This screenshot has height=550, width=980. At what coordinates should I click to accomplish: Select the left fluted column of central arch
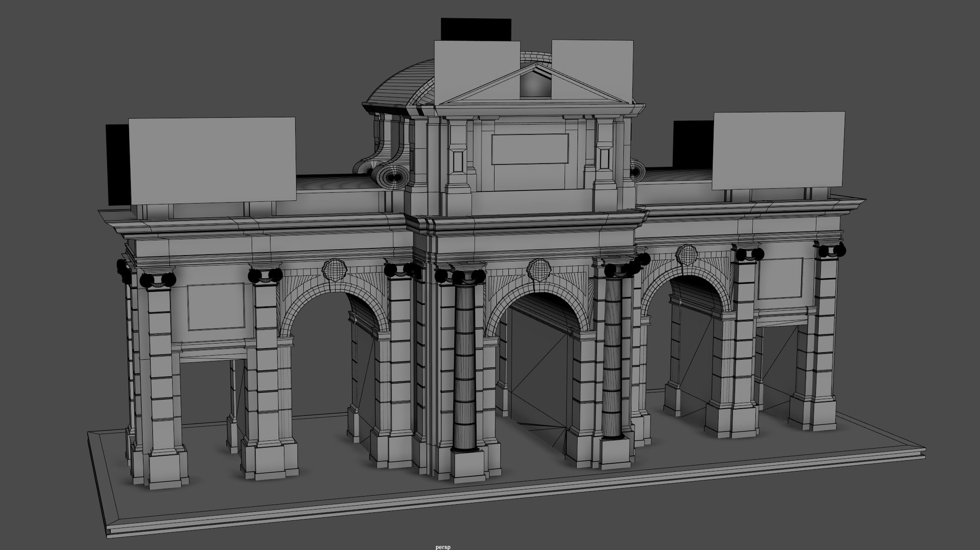click(464, 366)
